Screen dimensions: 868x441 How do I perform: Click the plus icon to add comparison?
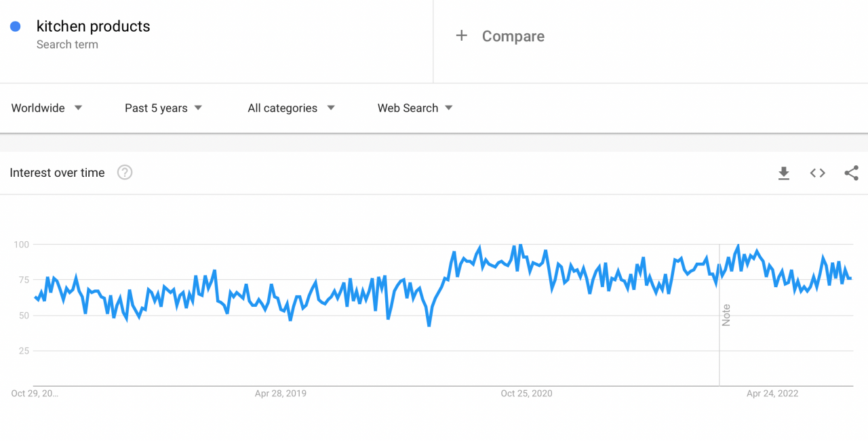pyautogui.click(x=462, y=36)
